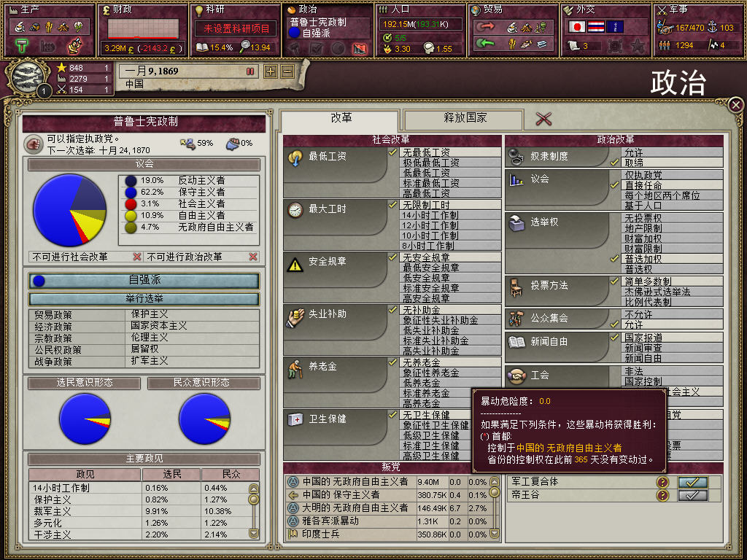The height and width of the screenshot is (560, 747).
Task: Click the 自强派 ruling party button
Action: [x=144, y=280]
